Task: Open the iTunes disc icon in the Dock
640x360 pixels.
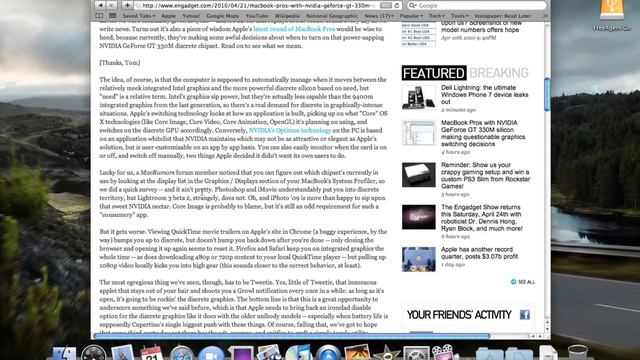Action: coord(298,353)
